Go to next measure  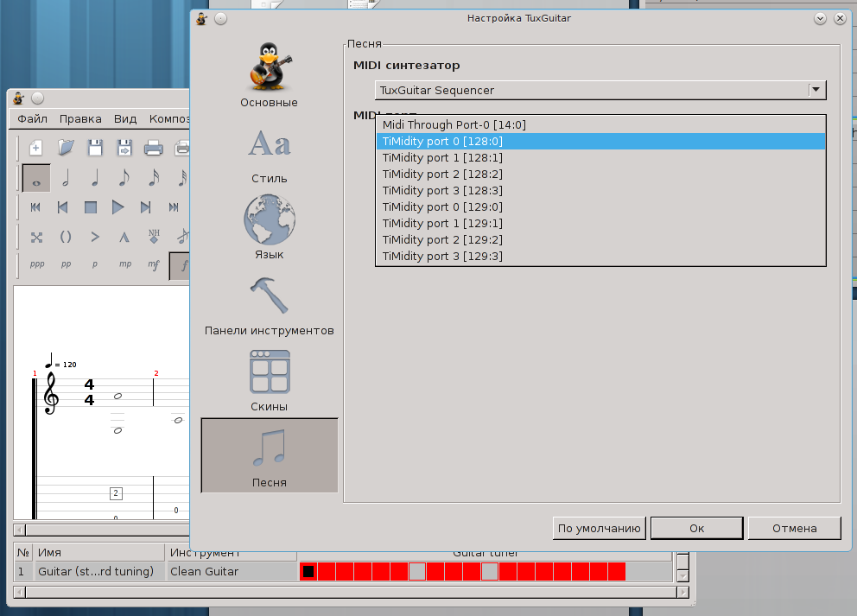click(x=145, y=207)
